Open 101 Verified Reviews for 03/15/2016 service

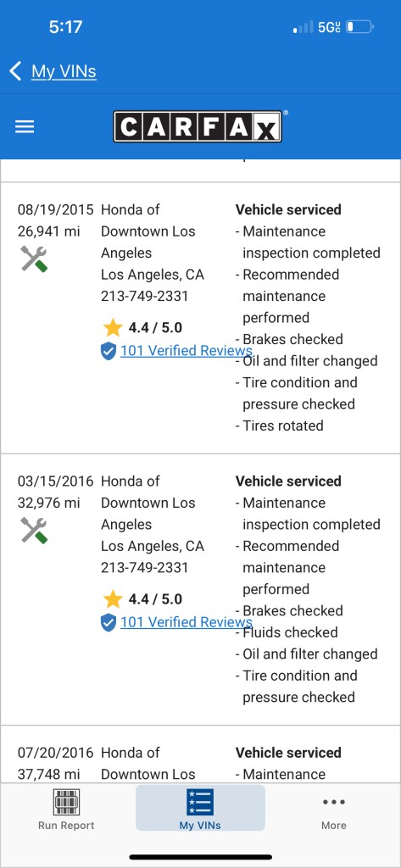(187, 621)
